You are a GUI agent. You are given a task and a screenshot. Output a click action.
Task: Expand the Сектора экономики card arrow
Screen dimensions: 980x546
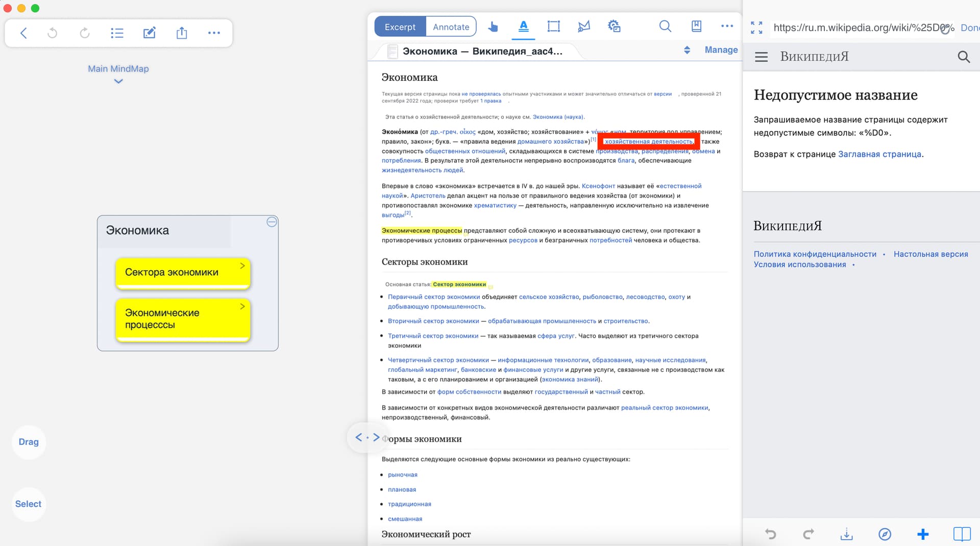[x=242, y=266]
